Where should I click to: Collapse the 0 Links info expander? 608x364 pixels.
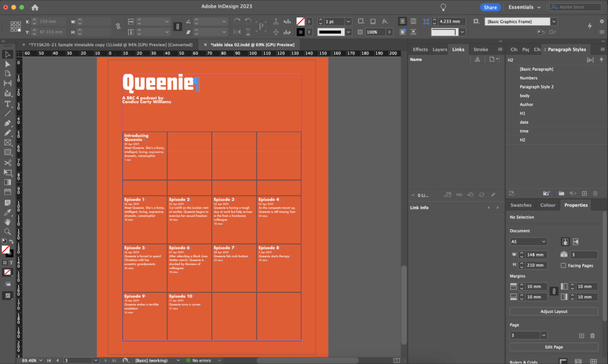(413, 195)
